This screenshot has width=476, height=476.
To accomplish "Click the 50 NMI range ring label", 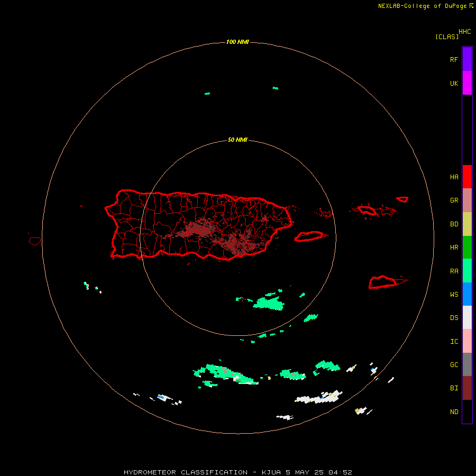I will [x=237, y=140].
